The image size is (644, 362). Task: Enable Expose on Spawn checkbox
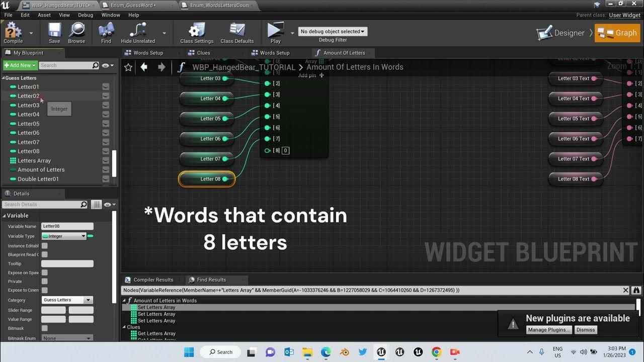[x=44, y=273]
